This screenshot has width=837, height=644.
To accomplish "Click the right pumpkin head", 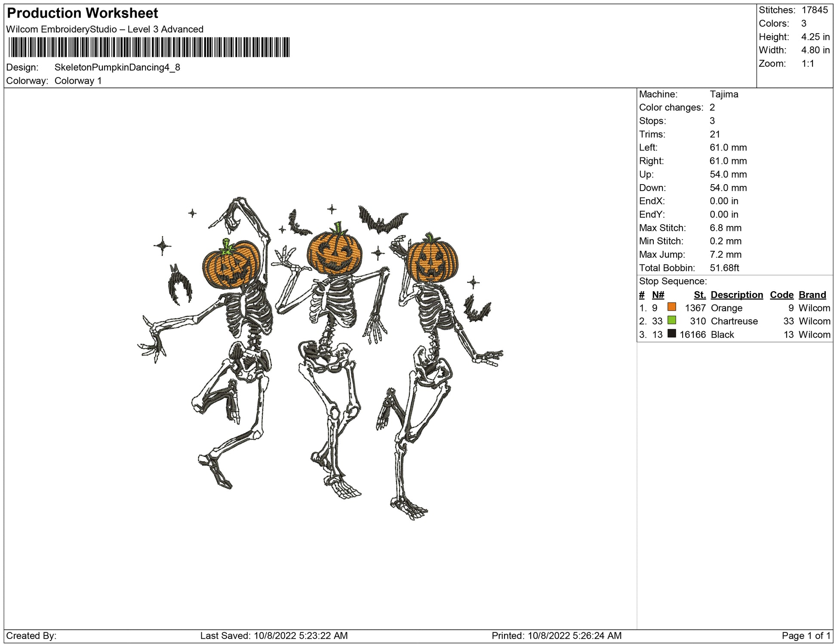I will pyautogui.click(x=432, y=260).
